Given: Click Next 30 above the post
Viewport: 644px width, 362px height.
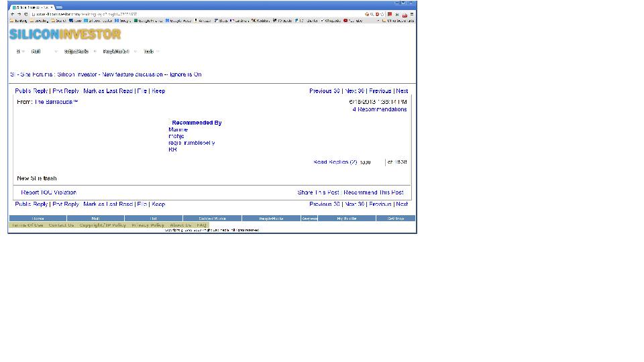Looking at the screenshot, I should [x=354, y=91].
